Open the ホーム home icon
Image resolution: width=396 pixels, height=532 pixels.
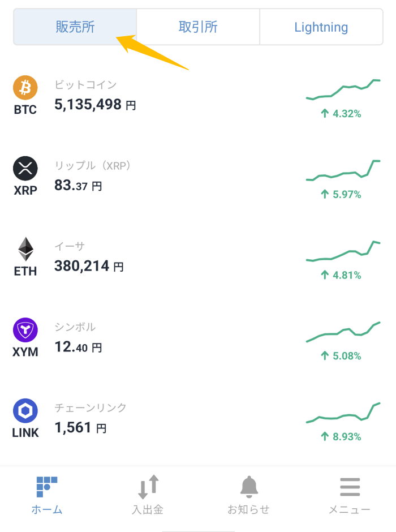(x=47, y=487)
